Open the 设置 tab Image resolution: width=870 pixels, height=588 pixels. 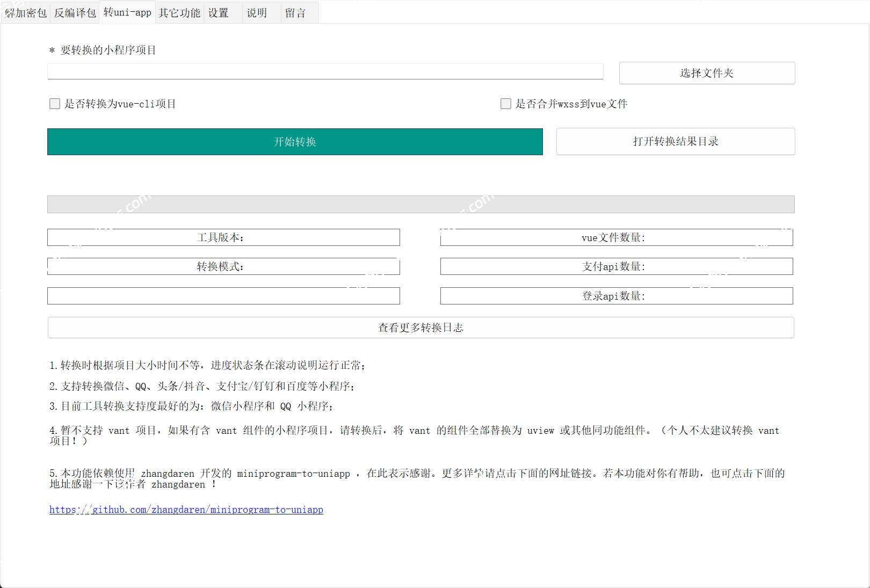[x=218, y=12]
